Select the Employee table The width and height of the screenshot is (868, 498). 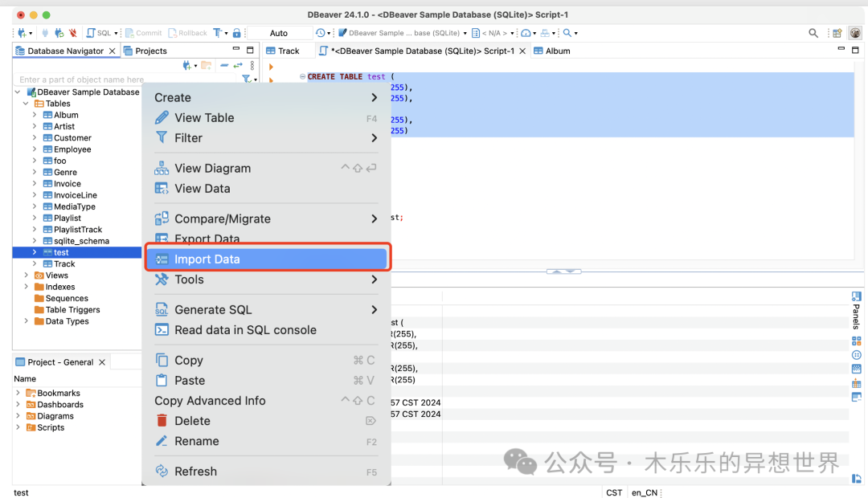pos(72,149)
